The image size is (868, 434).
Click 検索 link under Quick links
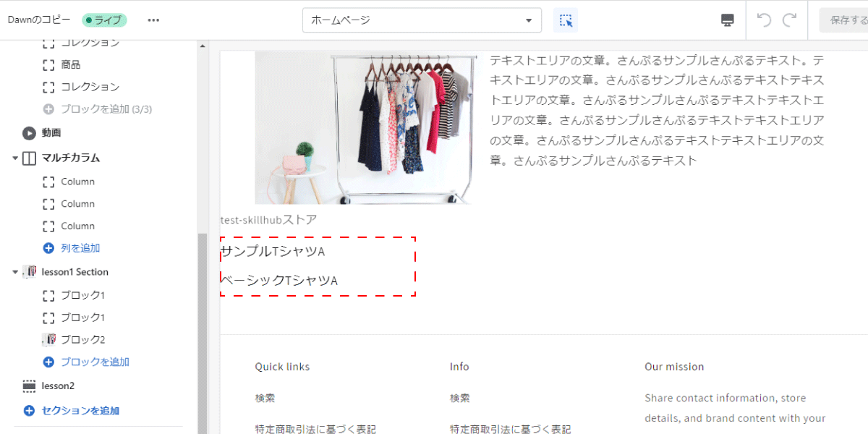tap(265, 398)
